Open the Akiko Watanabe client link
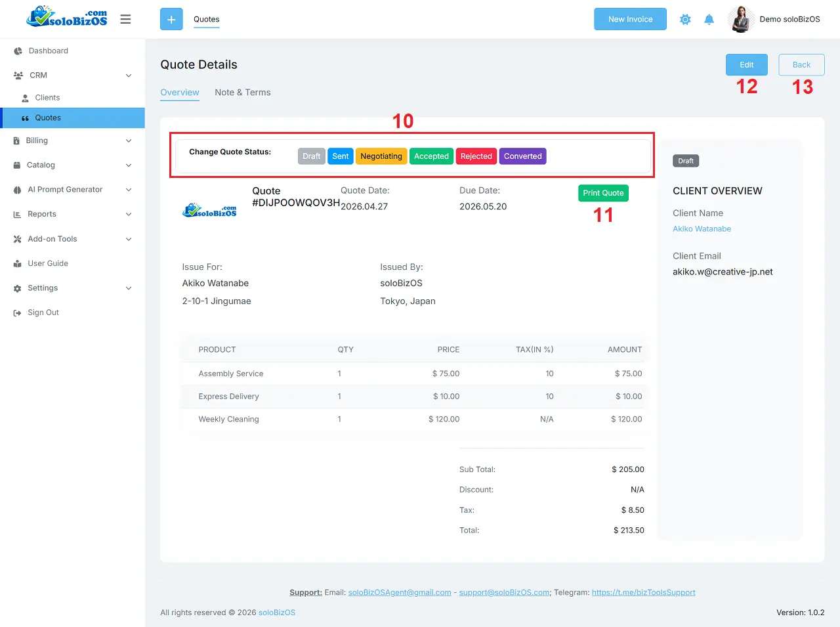 click(702, 229)
